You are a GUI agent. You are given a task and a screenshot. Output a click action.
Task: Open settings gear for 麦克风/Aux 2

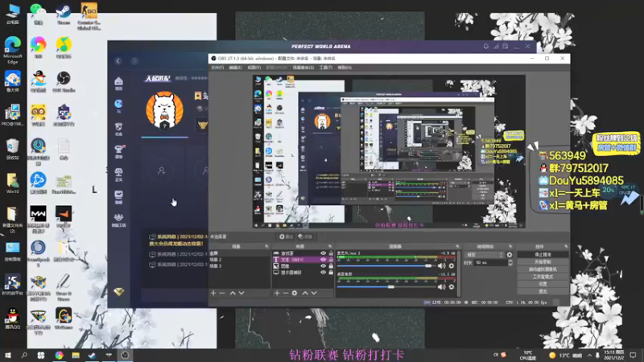[452, 266]
